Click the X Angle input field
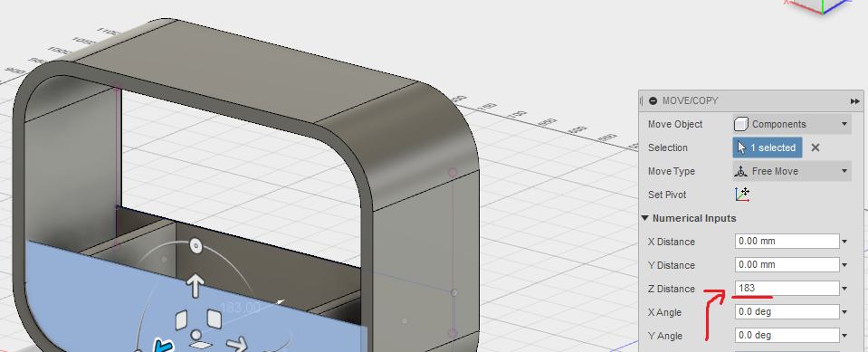The width and height of the screenshot is (868, 352). tap(787, 311)
